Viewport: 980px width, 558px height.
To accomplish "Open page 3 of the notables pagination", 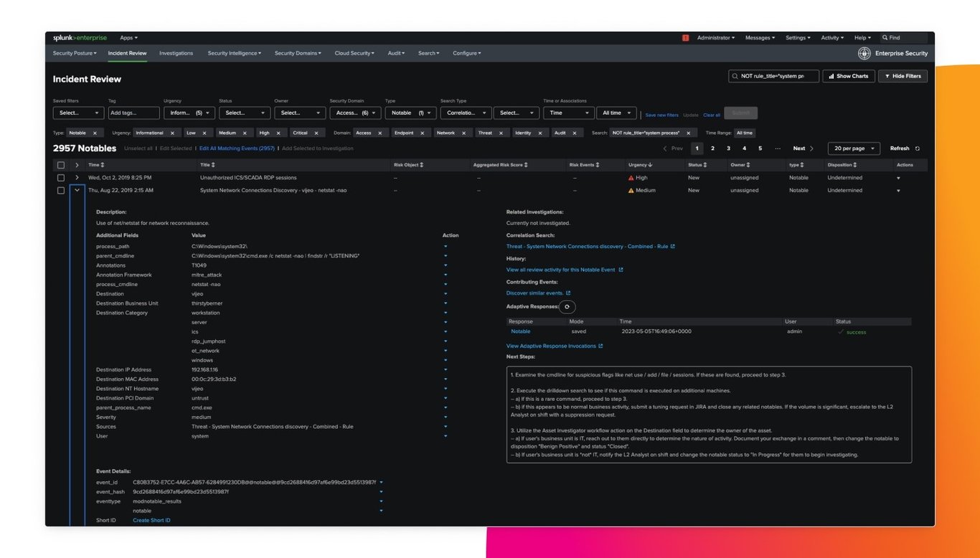I will coord(729,148).
